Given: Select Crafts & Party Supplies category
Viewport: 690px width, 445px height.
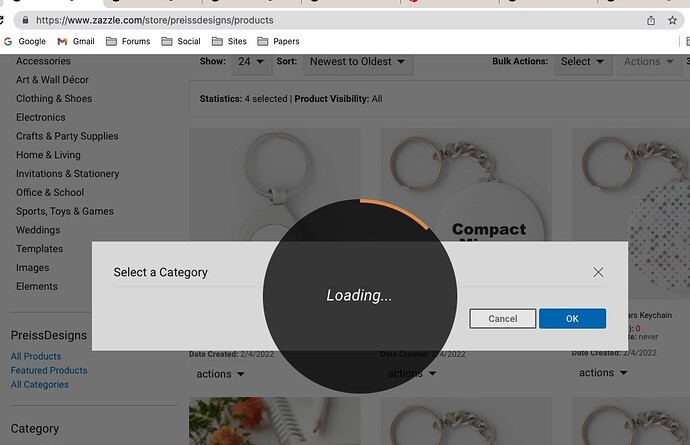Looking at the screenshot, I should pyautogui.click(x=67, y=136).
